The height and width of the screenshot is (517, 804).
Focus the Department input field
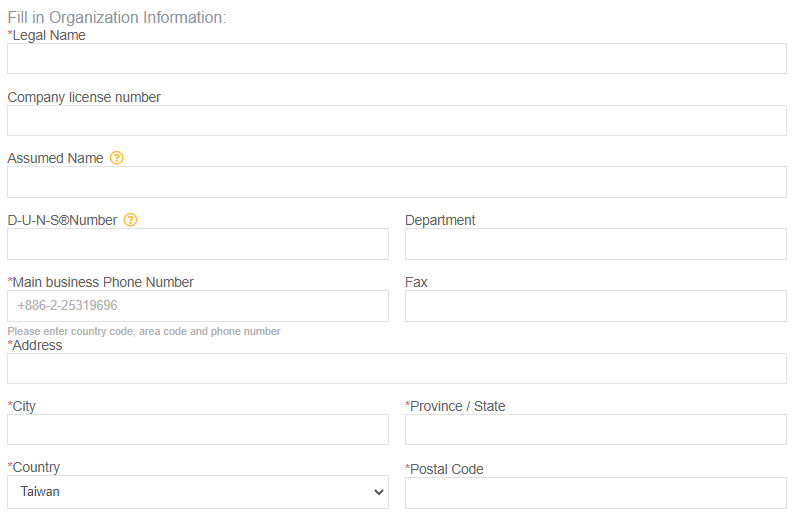(596, 244)
